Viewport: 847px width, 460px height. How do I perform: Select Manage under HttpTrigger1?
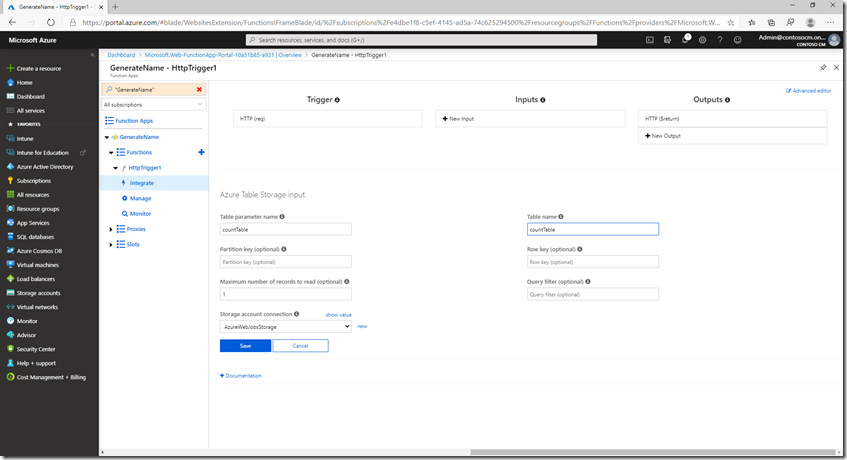tap(140, 198)
